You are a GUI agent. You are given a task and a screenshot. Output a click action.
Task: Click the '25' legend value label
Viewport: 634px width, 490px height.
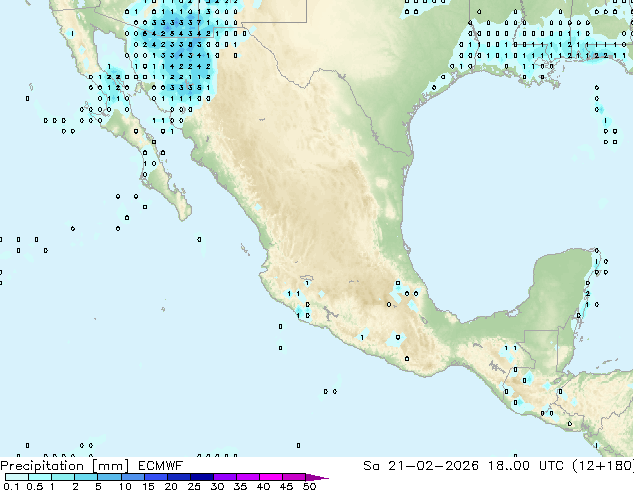pos(194,486)
